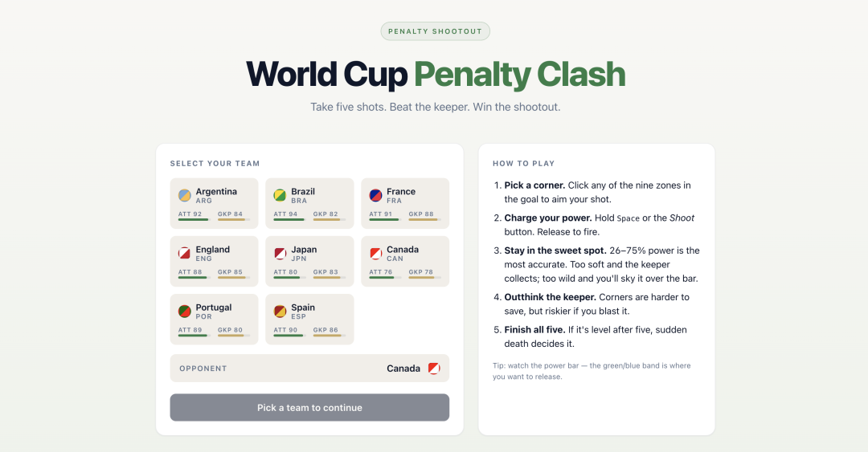This screenshot has height=452, width=868.
Task: Click the Portugal POR team label
Action: click(x=214, y=312)
